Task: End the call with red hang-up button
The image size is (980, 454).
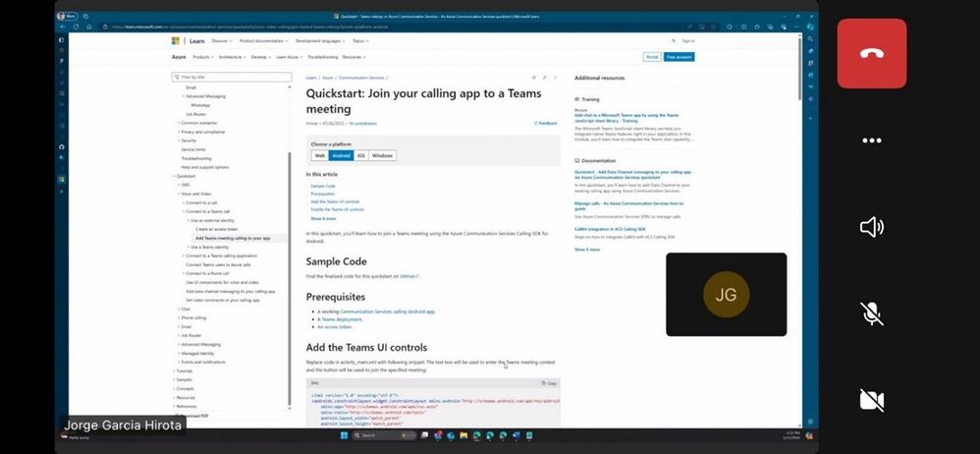Action: (871, 53)
